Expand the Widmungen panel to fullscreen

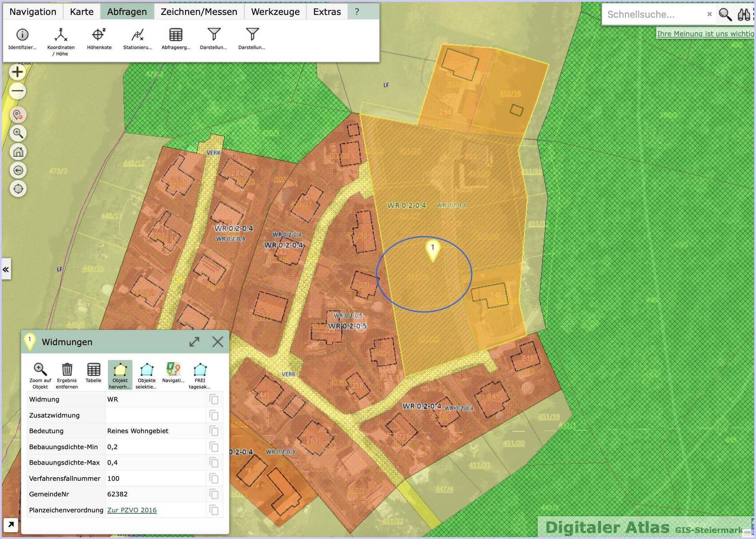tap(194, 342)
